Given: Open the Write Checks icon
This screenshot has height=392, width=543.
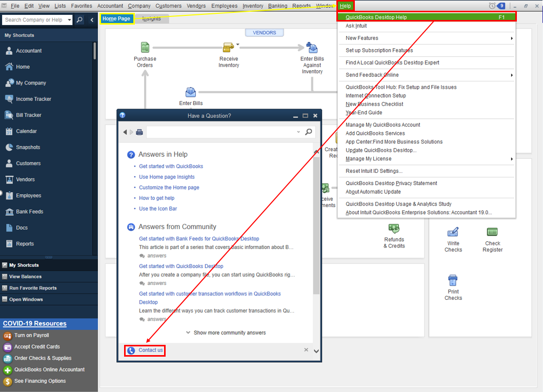Looking at the screenshot, I should tap(453, 232).
